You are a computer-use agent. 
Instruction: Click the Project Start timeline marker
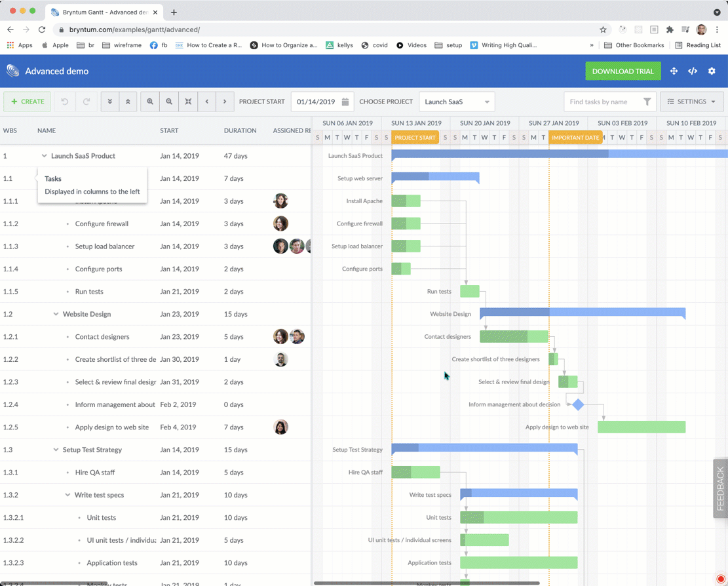(415, 138)
